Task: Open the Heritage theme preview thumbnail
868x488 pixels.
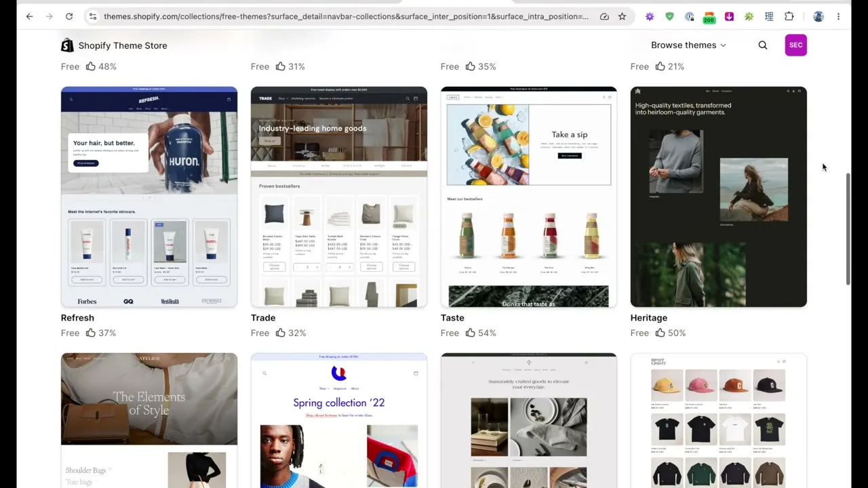Action: click(719, 197)
